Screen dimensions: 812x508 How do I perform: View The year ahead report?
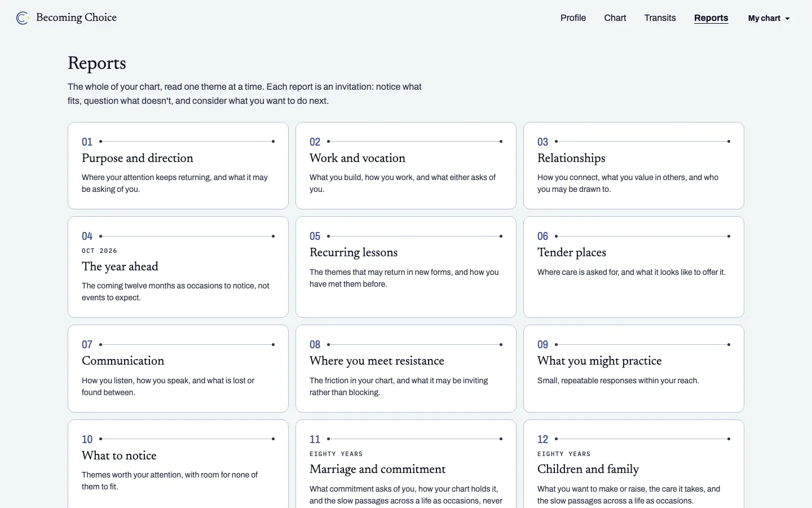click(178, 267)
